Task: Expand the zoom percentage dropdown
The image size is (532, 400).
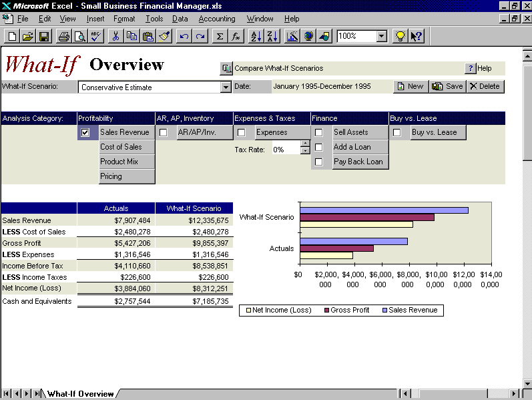Action: click(382, 36)
